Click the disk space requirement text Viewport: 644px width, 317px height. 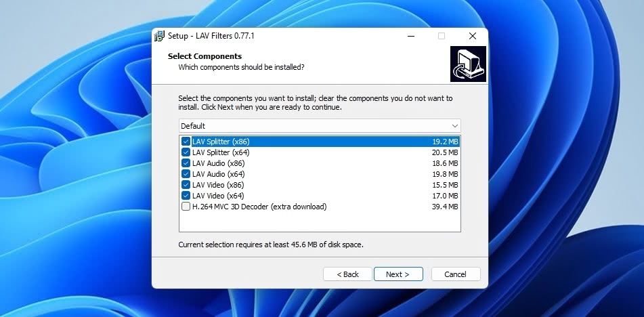point(271,245)
